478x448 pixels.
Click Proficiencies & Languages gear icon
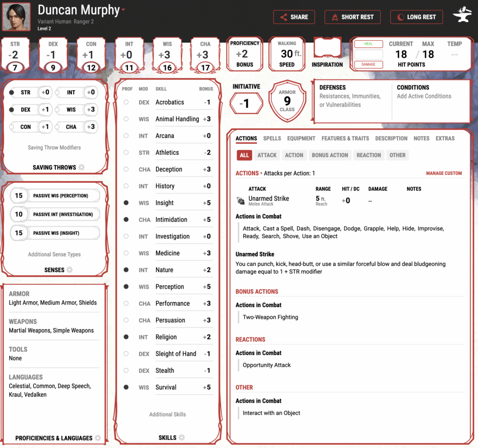[98, 438]
